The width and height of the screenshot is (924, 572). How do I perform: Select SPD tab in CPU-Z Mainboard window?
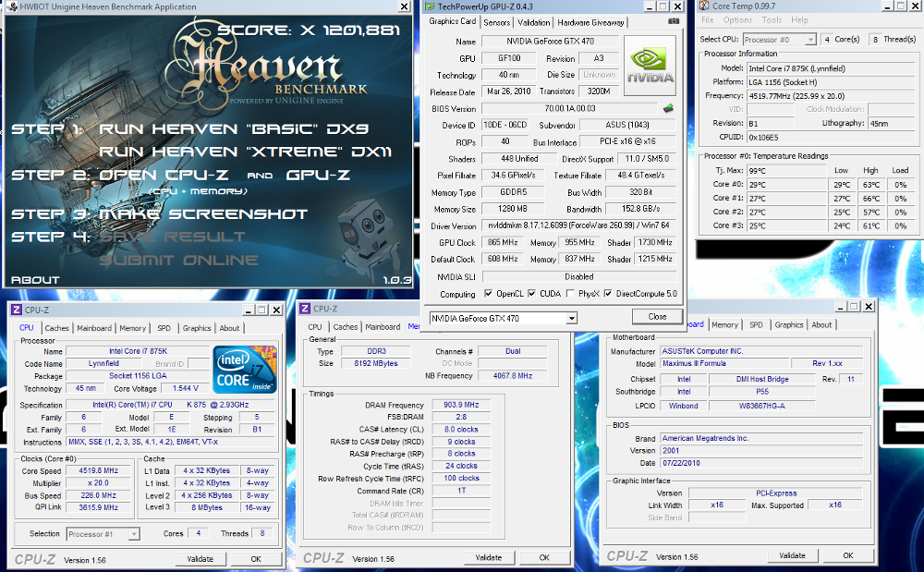coord(756,324)
